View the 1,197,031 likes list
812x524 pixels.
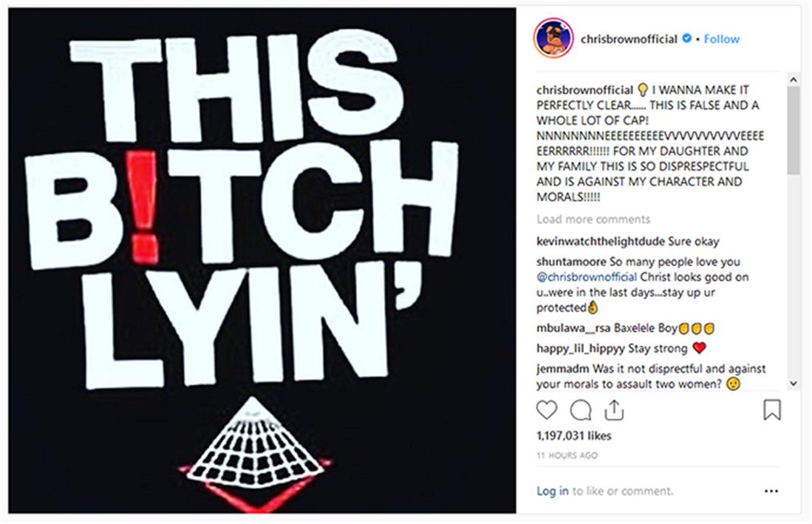coord(574,436)
